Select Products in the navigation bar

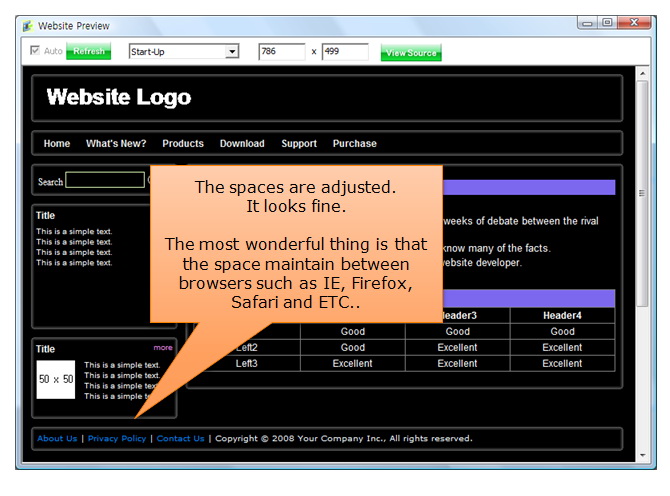183,144
